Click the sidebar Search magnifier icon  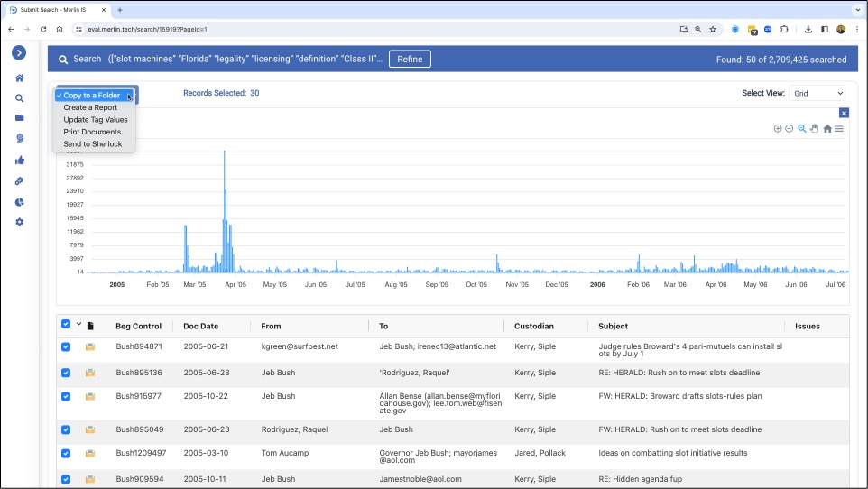point(19,98)
